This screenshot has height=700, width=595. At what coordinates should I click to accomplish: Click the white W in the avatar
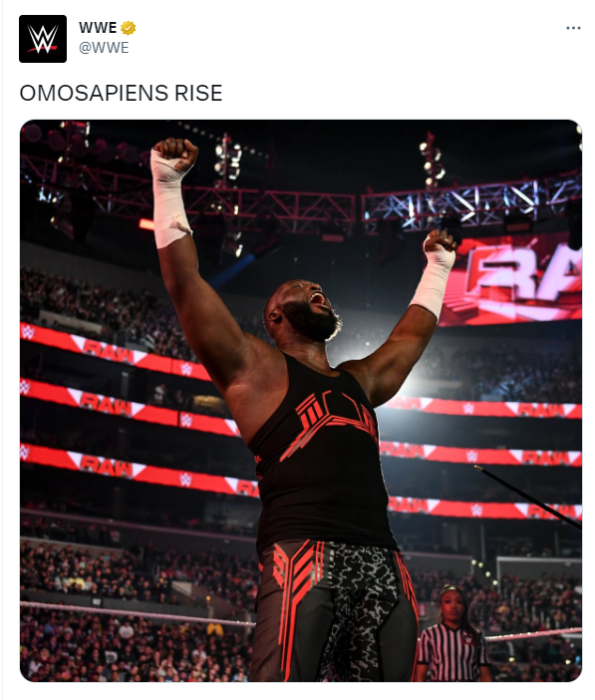coord(43,38)
